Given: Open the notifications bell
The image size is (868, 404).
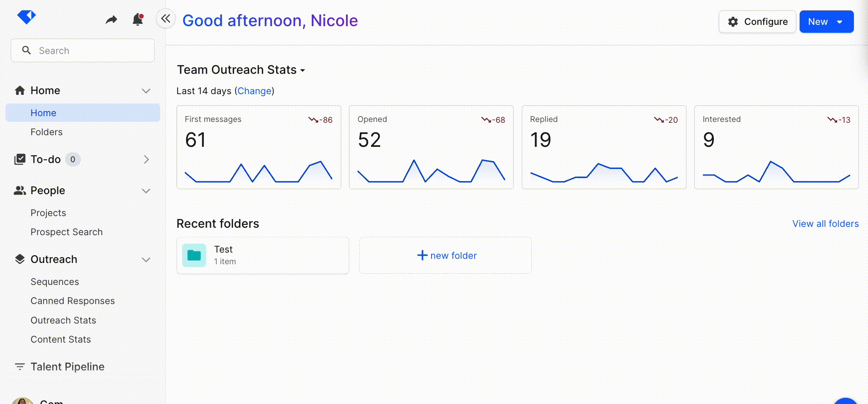Looking at the screenshot, I should [x=138, y=19].
